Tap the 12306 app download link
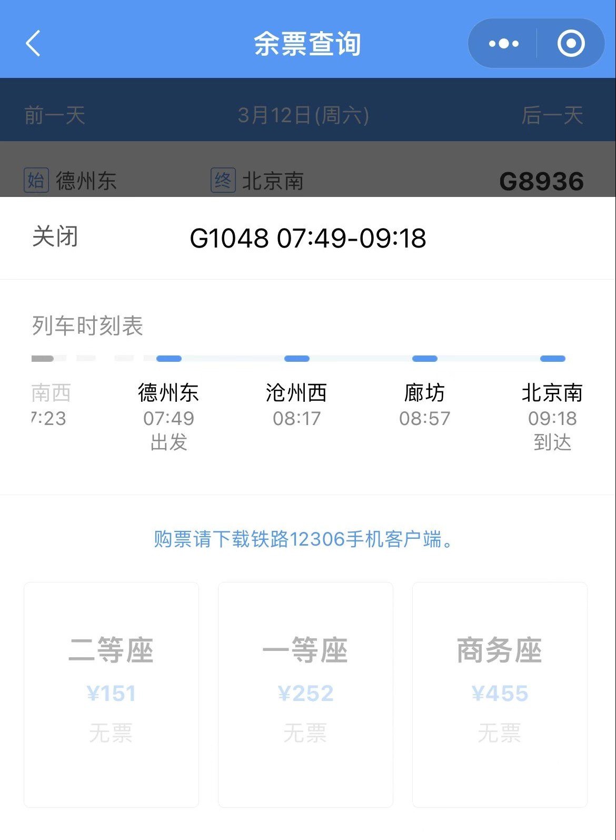Viewport: 616px width, 840px height. (303, 539)
